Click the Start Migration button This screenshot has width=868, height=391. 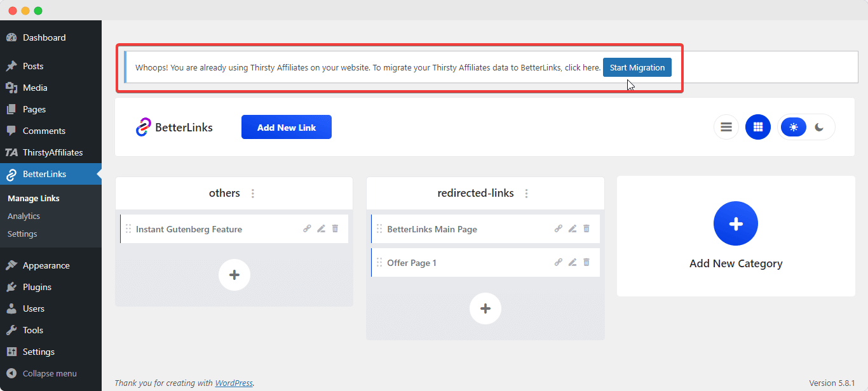[637, 67]
